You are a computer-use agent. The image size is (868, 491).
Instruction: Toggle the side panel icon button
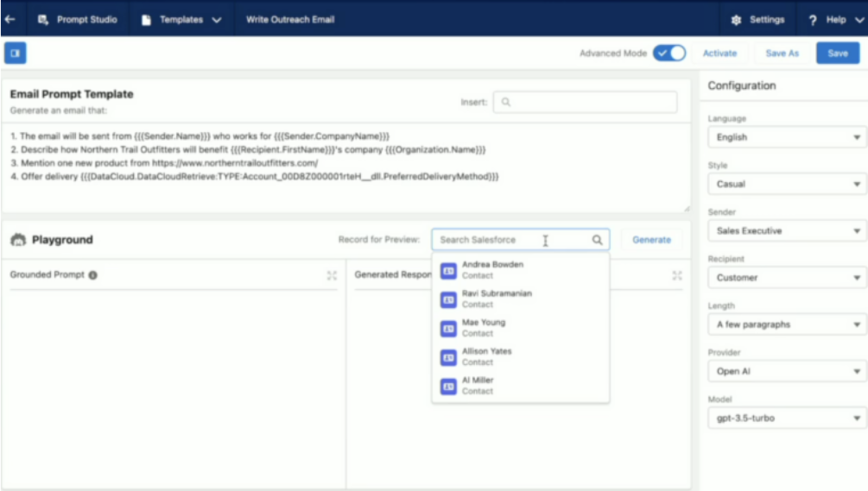[15, 53]
